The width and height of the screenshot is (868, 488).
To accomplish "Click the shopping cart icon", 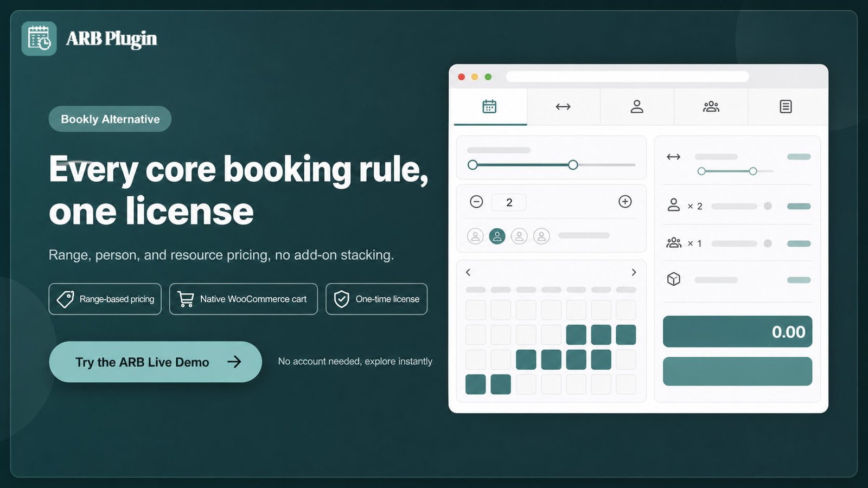I will pyautogui.click(x=186, y=299).
